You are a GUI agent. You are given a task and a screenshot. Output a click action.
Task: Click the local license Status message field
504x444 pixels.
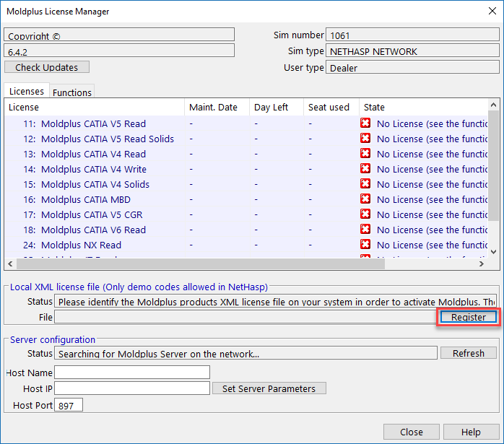point(275,301)
